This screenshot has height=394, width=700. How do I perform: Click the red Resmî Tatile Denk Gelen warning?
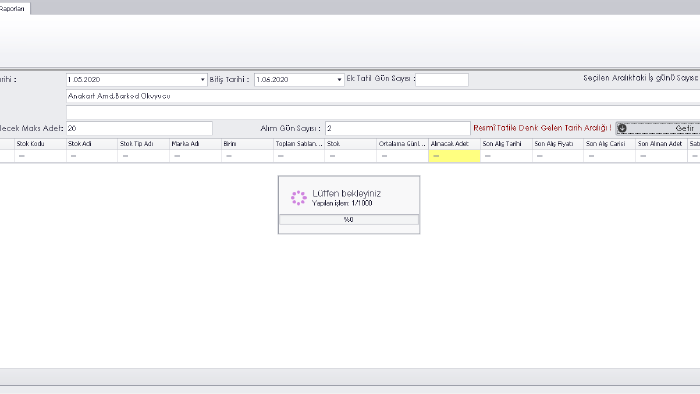pos(542,128)
